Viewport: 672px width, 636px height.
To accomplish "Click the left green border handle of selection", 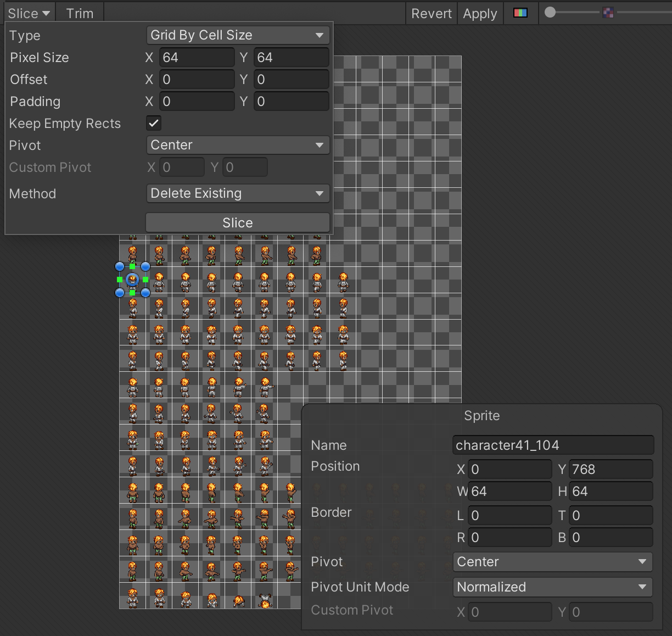I will [120, 280].
